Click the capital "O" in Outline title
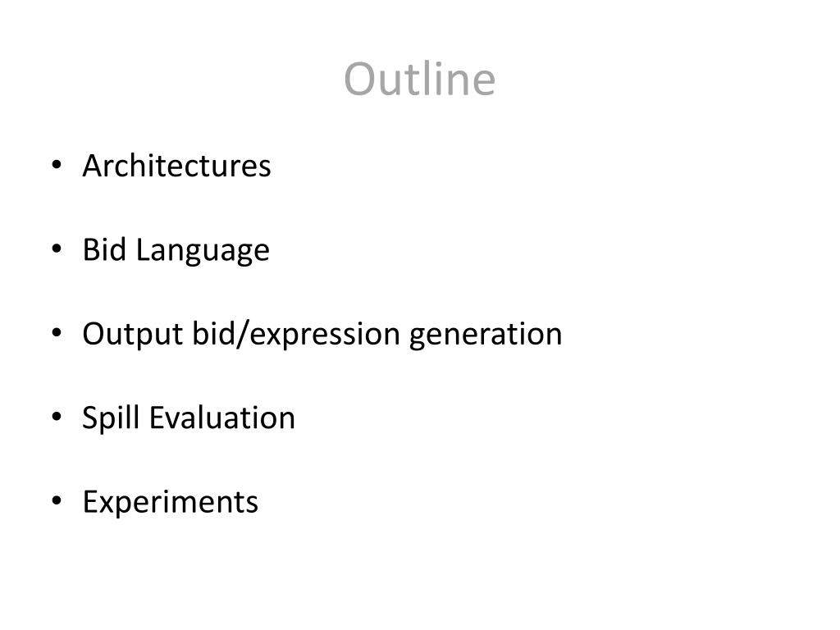The width and height of the screenshot is (840, 630). coord(360,80)
